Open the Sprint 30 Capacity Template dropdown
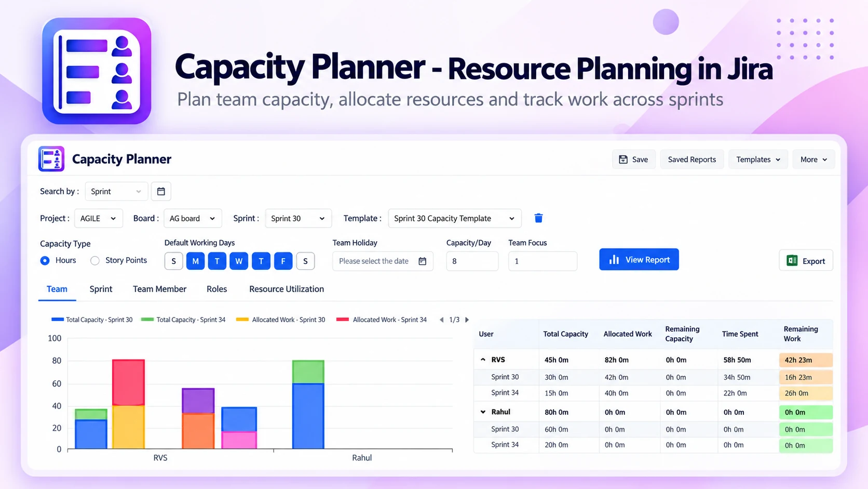The height and width of the screenshot is (489, 868). click(x=454, y=218)
